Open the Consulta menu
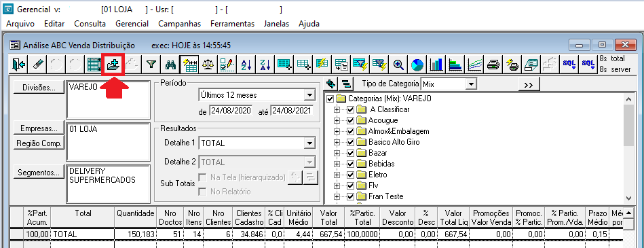The height and width of the screenshot is (248, 644). [x=90, y=24]
